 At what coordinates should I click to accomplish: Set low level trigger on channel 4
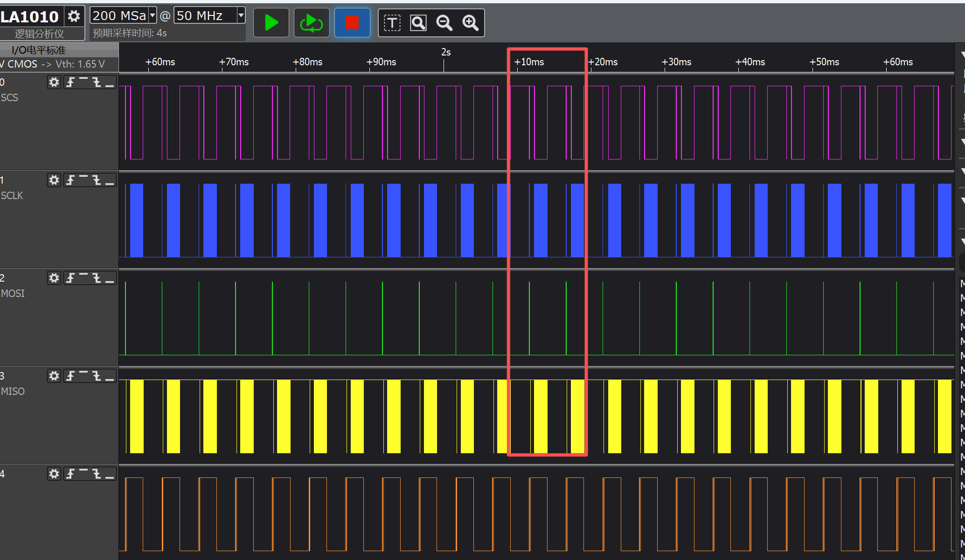tap(110, 474)
